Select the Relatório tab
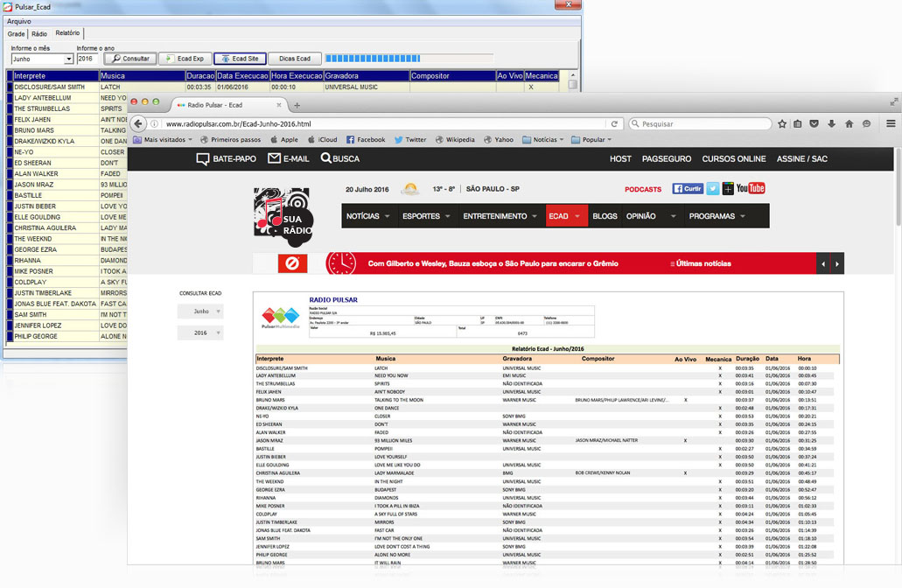902x588 pixels. pos(68,33)
